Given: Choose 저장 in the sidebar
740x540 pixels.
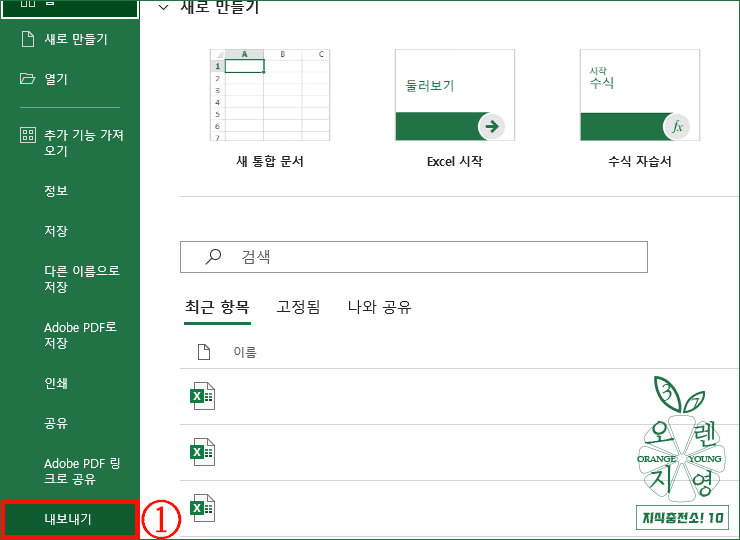Looking at the screenshot, I should pyautogui.click(x=56, y=231).
